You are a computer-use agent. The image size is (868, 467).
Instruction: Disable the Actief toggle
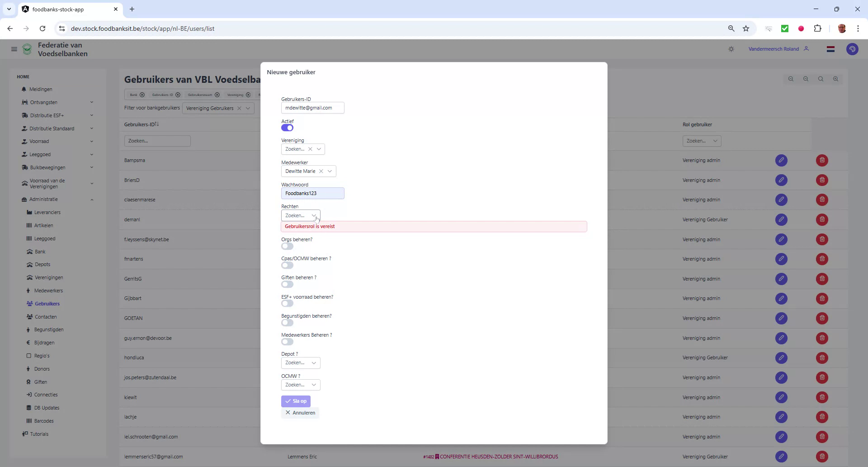coord(287,128)
